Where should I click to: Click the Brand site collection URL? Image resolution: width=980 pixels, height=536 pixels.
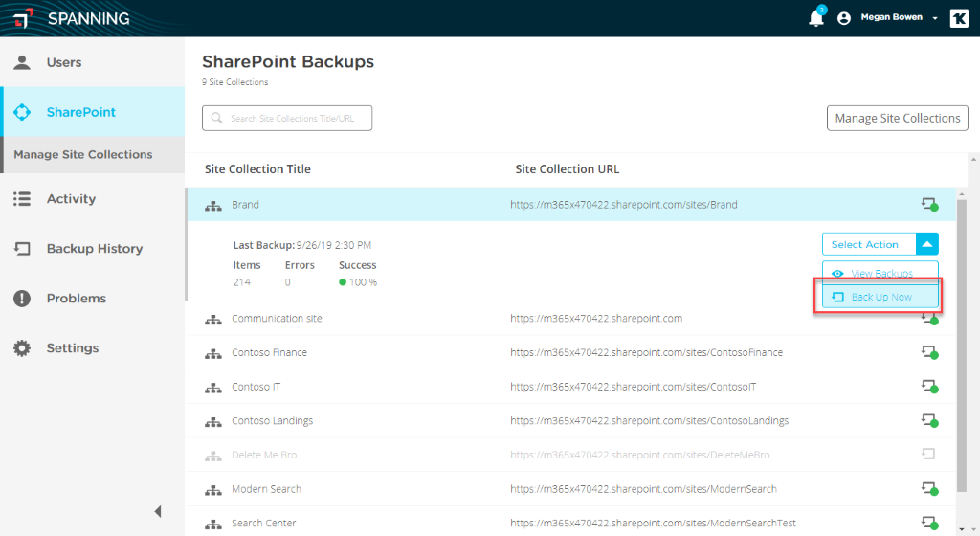(624, 204)
